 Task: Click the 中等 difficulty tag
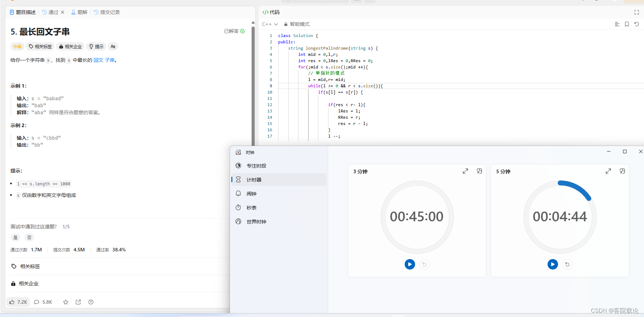coord(17,46)
